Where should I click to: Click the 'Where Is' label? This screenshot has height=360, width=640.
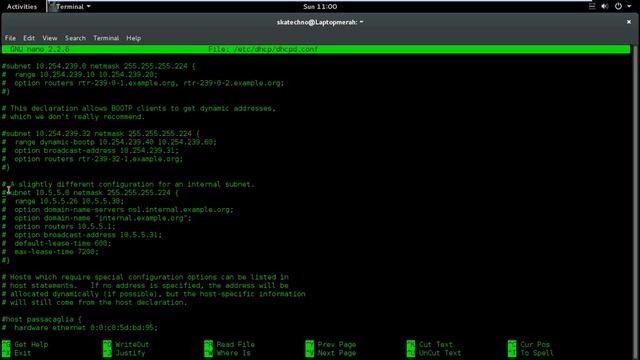pyautogui.click(x=233, y=353)
